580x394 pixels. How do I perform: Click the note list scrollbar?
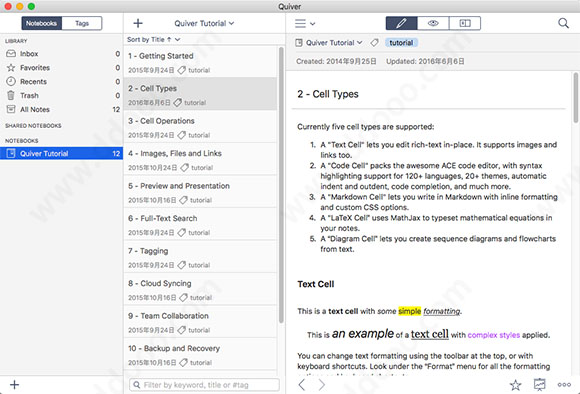point(281,185)
